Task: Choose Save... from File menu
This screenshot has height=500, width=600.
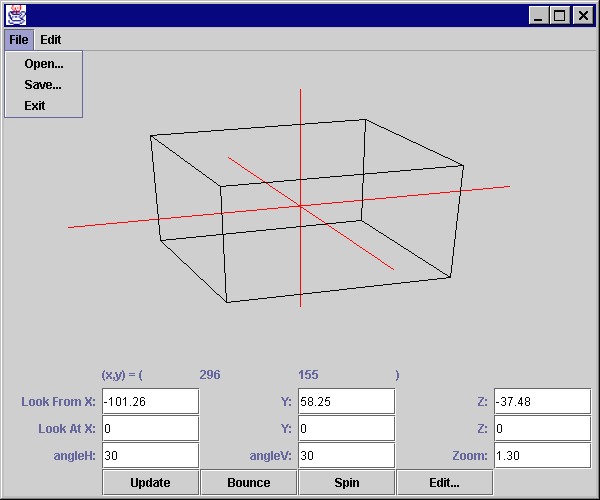Action: [44, 85]
